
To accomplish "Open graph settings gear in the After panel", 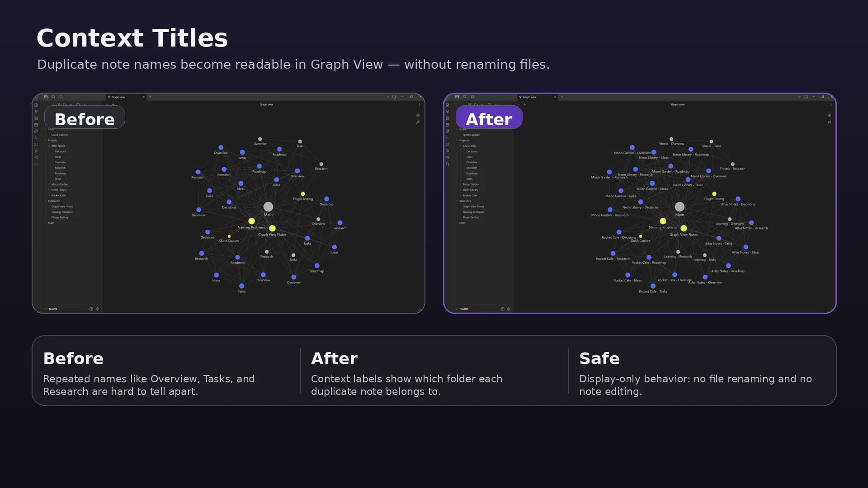I will 829,115.
